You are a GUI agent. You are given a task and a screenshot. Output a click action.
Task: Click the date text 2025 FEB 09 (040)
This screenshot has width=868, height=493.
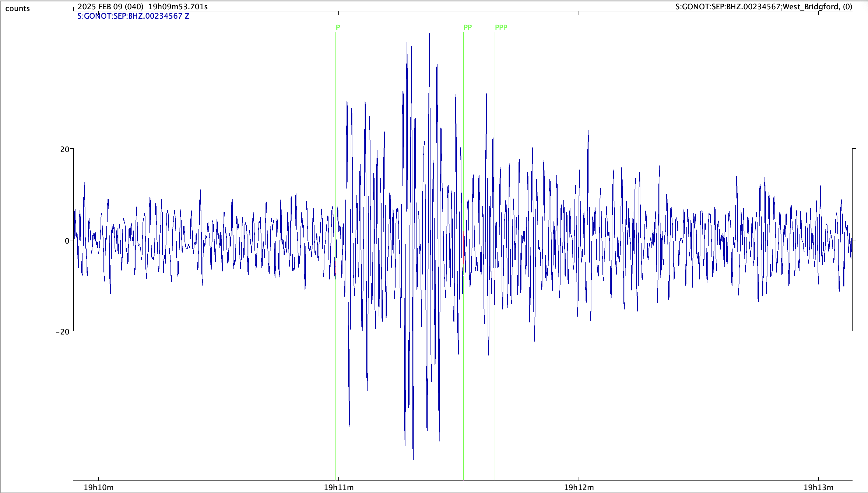click(110, 6)
